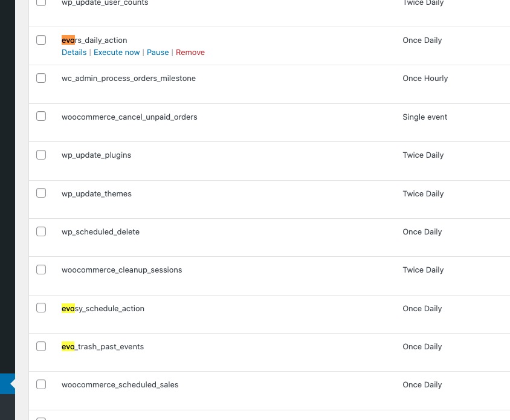Screen dimensions: 510x420
Task: Remove the evors_daily_action event
Action: click(x=190, y=53)
